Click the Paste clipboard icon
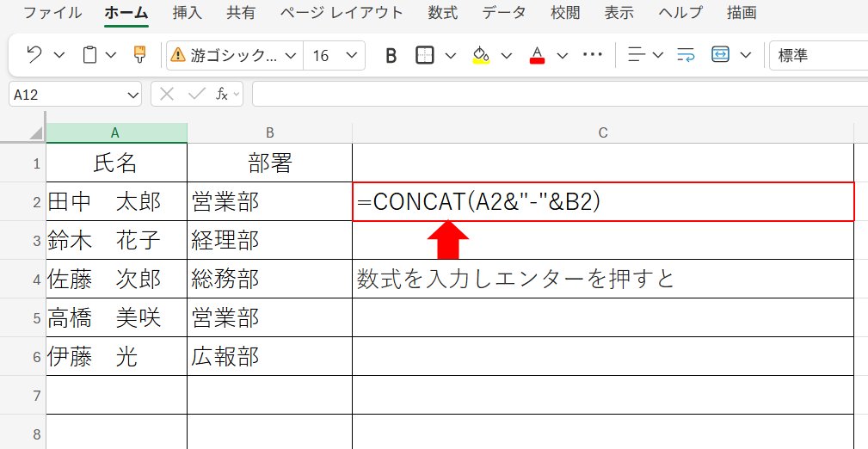This screenshot has height=449, width=868. click(89, 55)
